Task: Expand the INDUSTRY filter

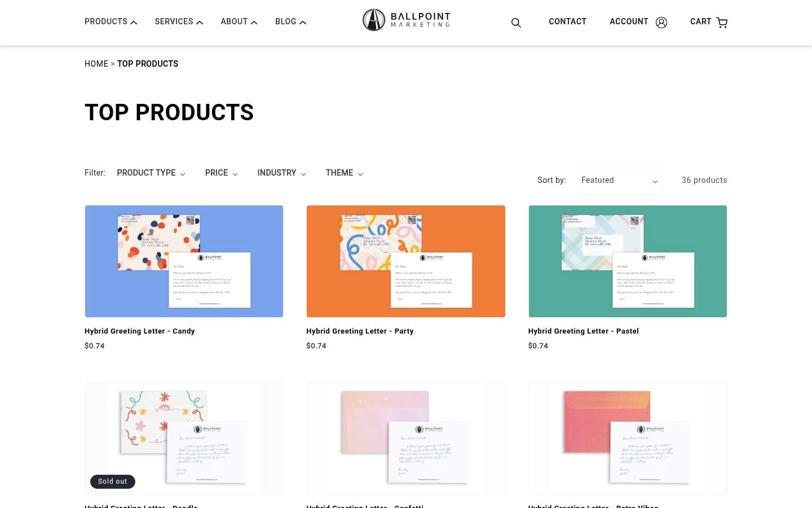Action: click(x=282, y=173)
